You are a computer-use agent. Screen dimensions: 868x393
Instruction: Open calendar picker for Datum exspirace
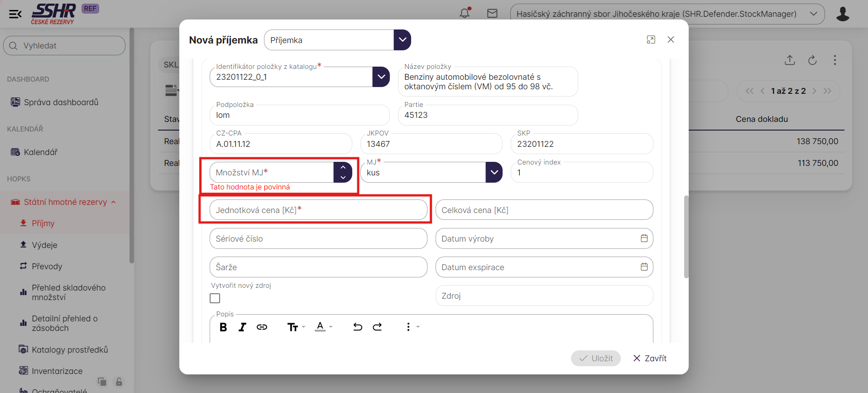click(644, 267)
